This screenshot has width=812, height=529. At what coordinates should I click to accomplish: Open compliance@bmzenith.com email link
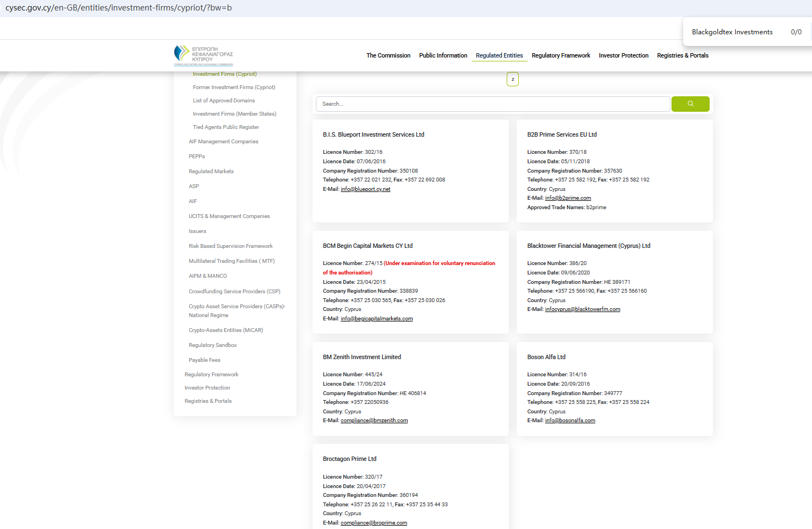374,421
